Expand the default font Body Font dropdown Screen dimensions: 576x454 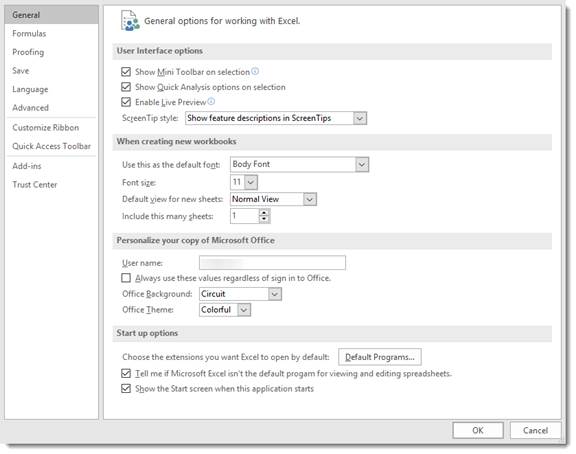(x=299, y=164)
